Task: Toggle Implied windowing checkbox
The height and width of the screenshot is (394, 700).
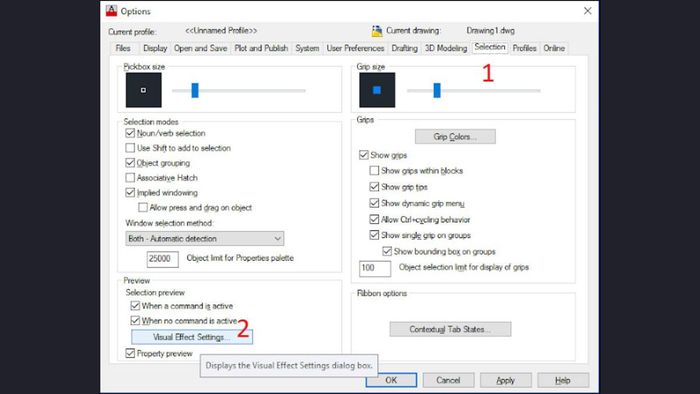Action: tap(130, 192)
